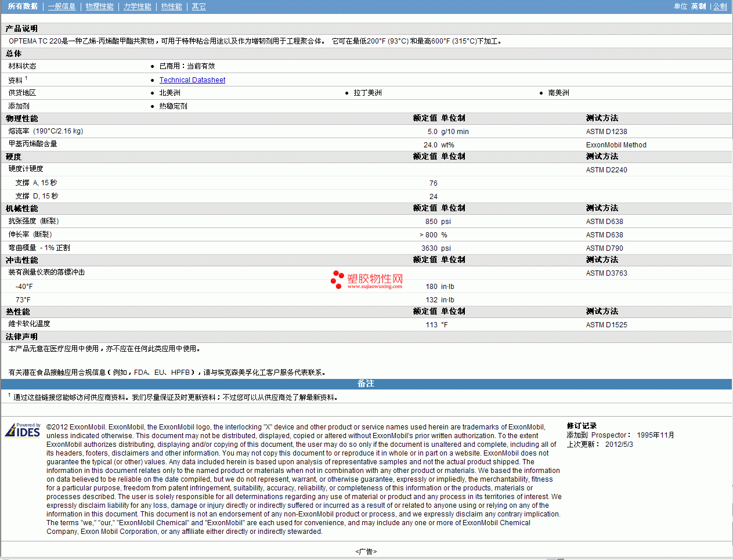Click the 南美洲 region entry
Viewport: 733px width, 560px height.
click(558, 93)
